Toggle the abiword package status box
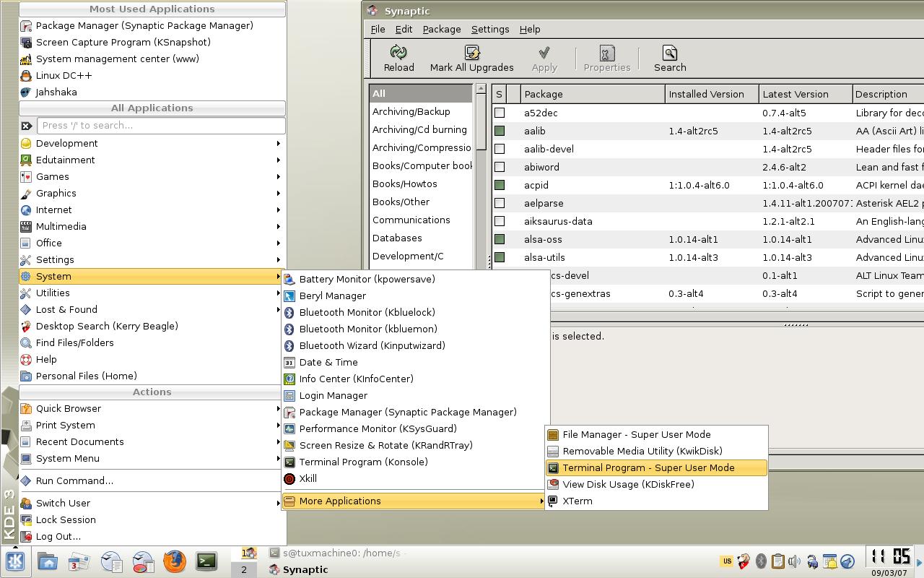The image size is (924, 578). point(500,167)
